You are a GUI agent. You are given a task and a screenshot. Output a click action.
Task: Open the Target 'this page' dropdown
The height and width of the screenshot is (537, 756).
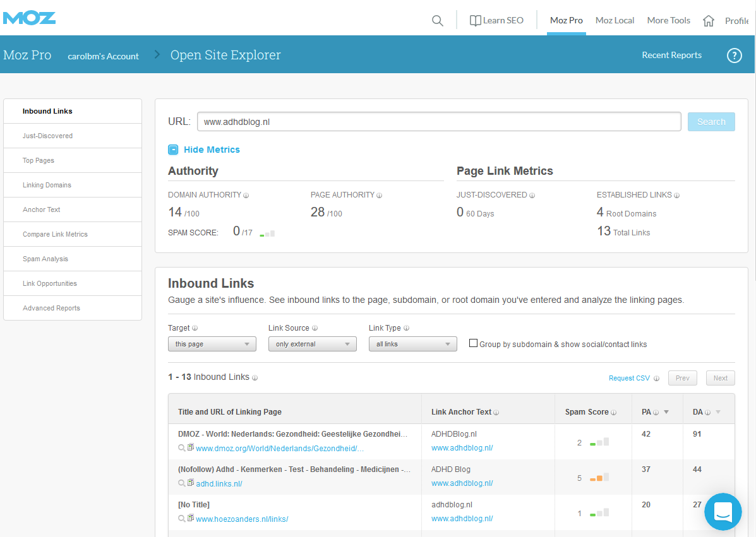click(x=212, y=344)
